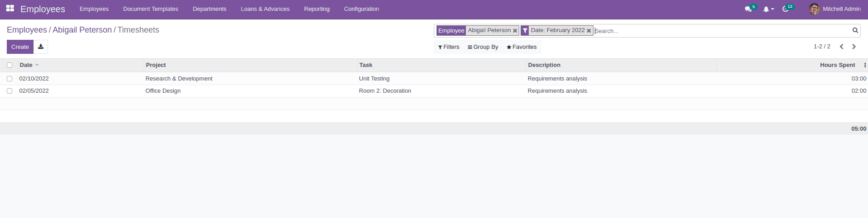Focus the Search input field
The height and width of the screenshot is (218, 868).
pos(722,31)
